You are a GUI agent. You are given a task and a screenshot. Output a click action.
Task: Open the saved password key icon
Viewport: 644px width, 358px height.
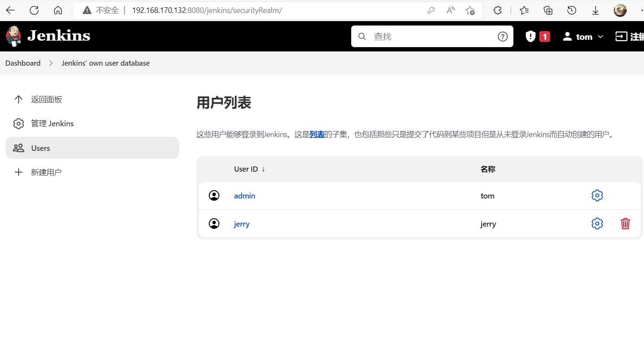(431, 10)
